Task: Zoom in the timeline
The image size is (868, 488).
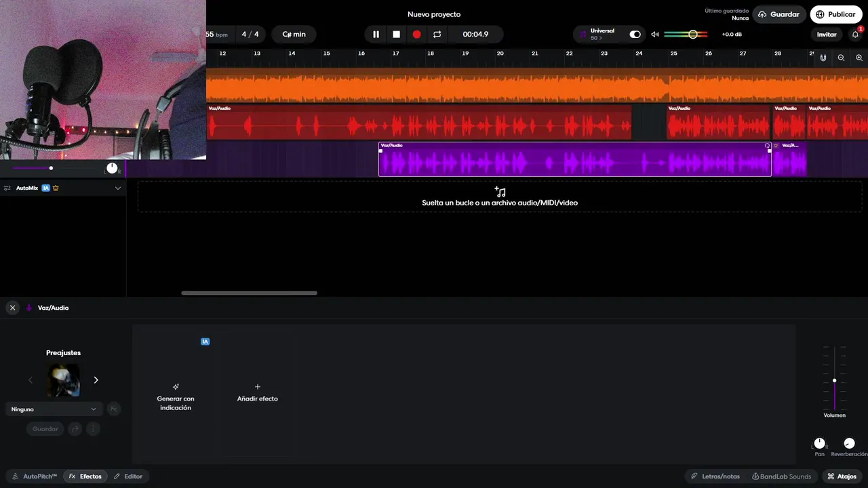Action: tap(859, 58)
